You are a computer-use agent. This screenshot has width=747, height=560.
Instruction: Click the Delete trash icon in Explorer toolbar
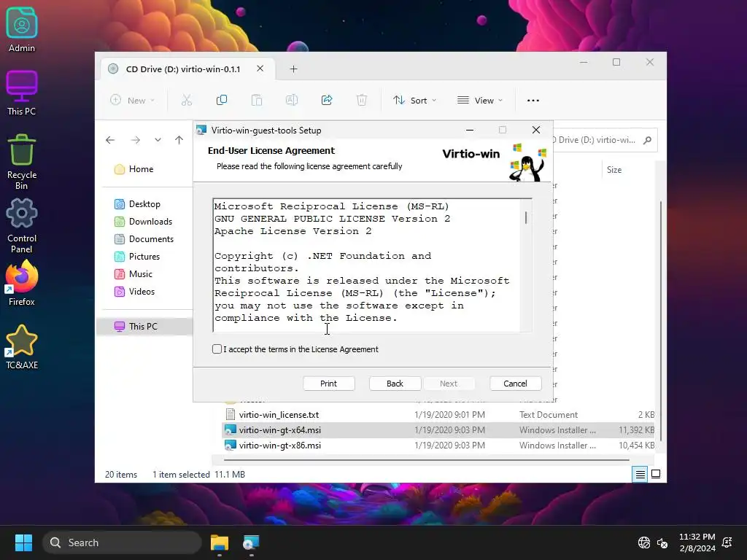tap(362, 100)
